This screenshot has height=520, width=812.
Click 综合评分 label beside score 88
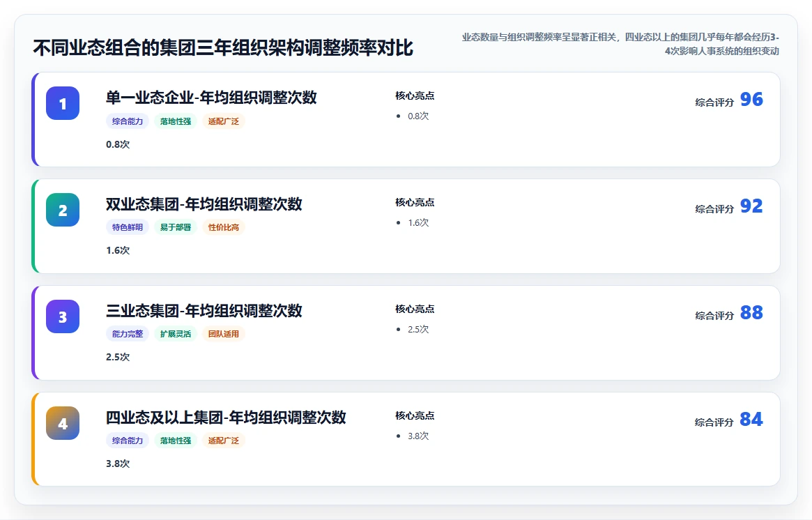714,316
